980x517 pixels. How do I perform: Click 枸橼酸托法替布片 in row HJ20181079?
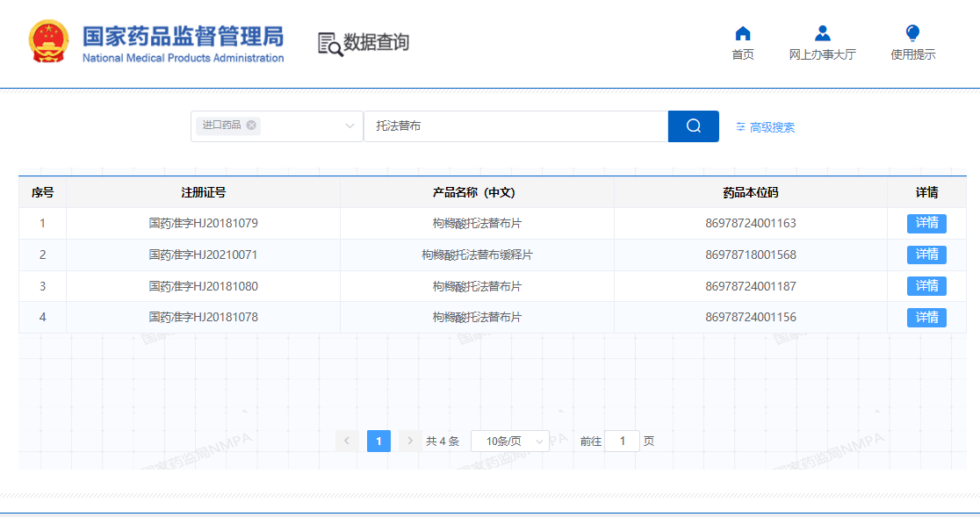click(477, 224)
